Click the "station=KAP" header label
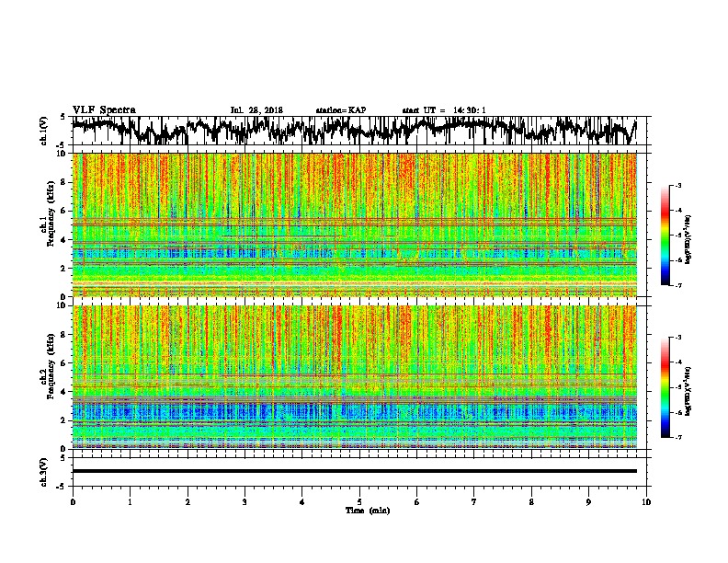The height and width of the screenshot is (563, 728). pos(341,110)
